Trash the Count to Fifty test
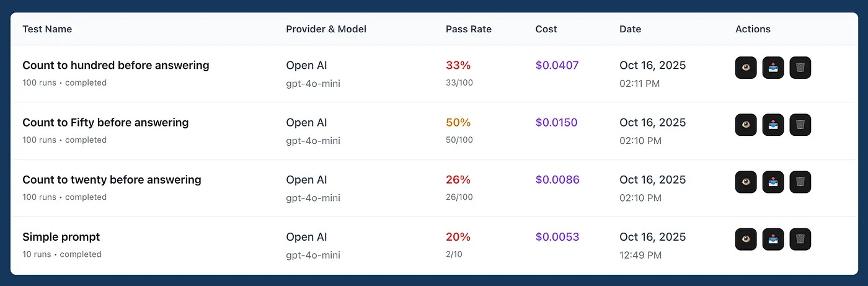Viewport: 868px width, 286px height. (800, 125)
